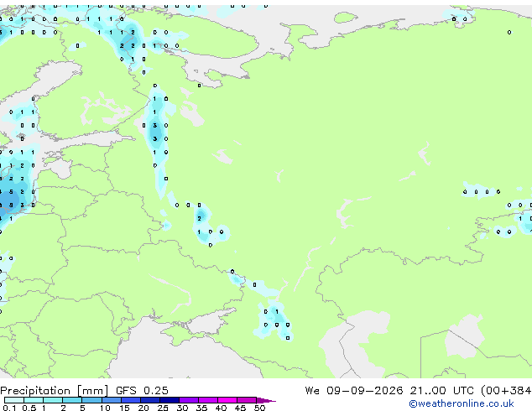Select the "20" legend scale label
Image resolution: width=532 pixels, height=411 pixels.
(143, 408)
